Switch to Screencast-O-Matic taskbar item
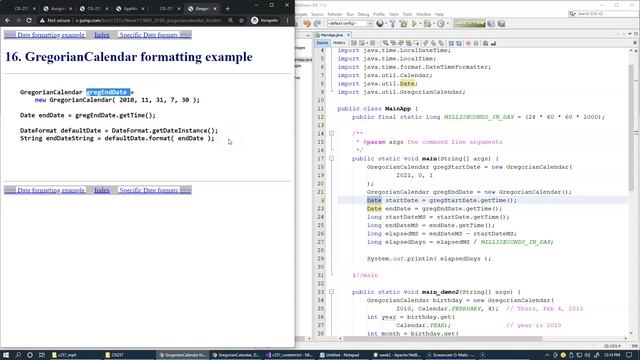Viewport: 640px width, 360px height. pos(451,355)
